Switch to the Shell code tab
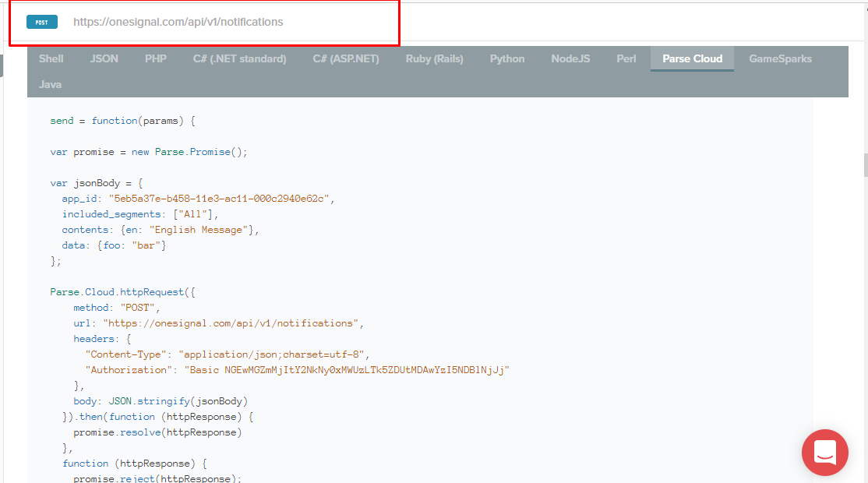Viewport: 868px width, 483px height. pos(51,58)
